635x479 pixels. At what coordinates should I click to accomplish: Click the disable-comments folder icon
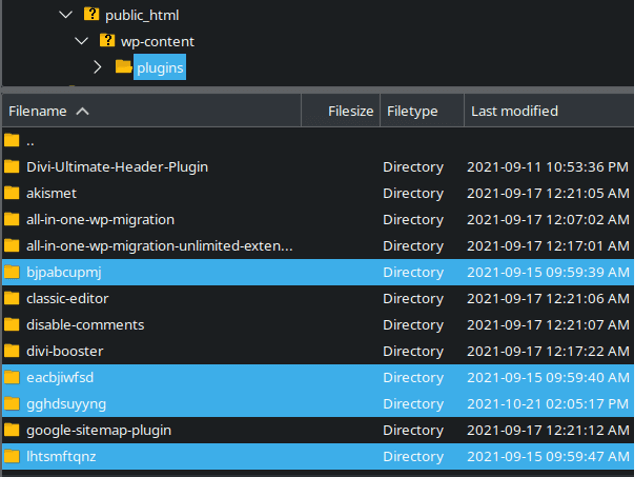12,324
